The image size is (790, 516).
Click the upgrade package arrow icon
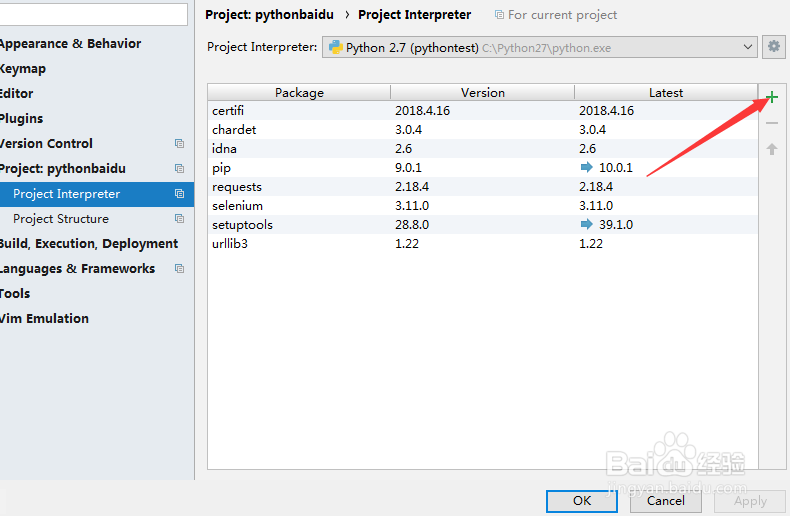pos(771,149)
